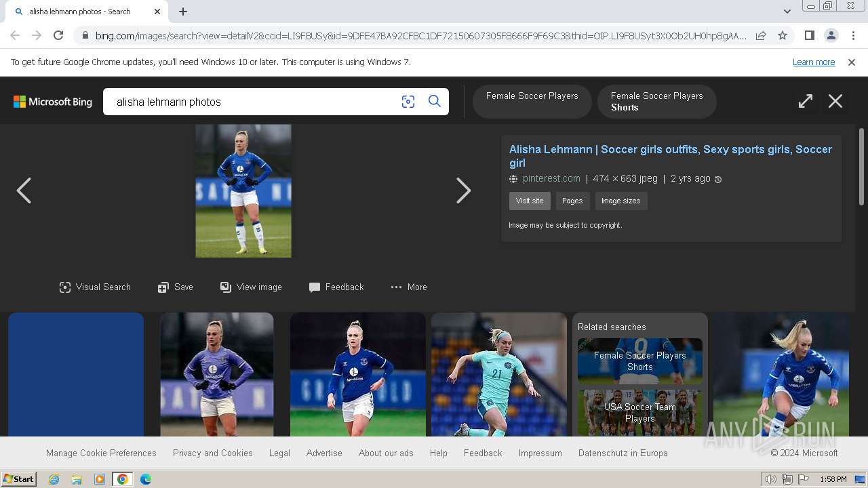This screenshot has height=488, width=868.
Task: Open related search Female Soccer Players Shorts
Action: (640, 361)
